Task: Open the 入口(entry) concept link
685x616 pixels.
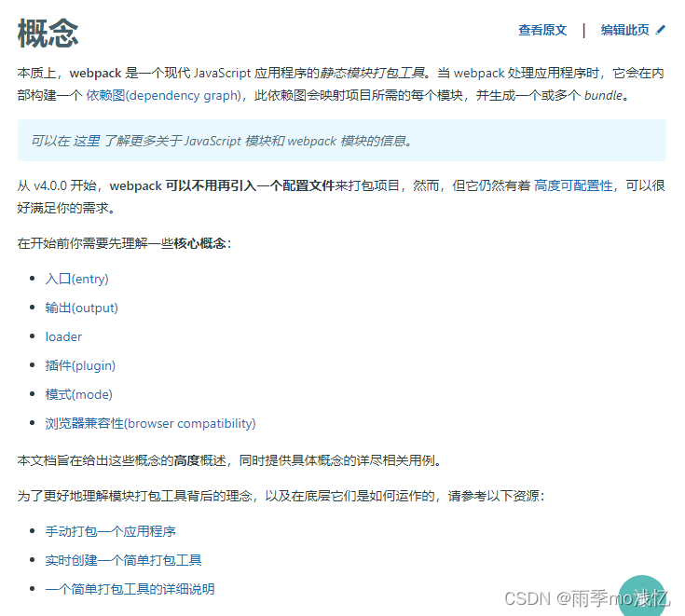Action: point(76,279)
